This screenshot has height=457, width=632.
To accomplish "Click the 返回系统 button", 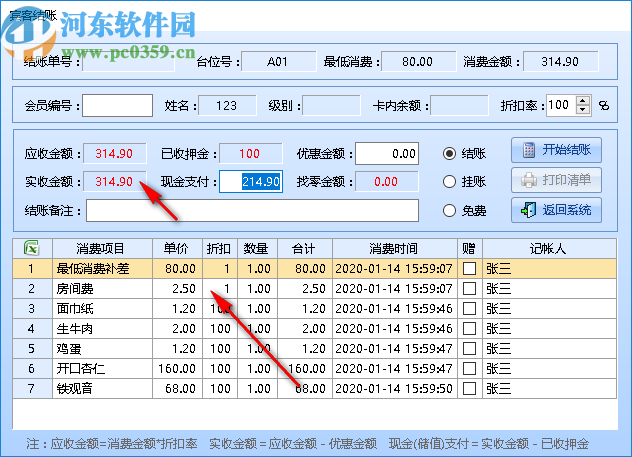I will [x=556, y=210].
